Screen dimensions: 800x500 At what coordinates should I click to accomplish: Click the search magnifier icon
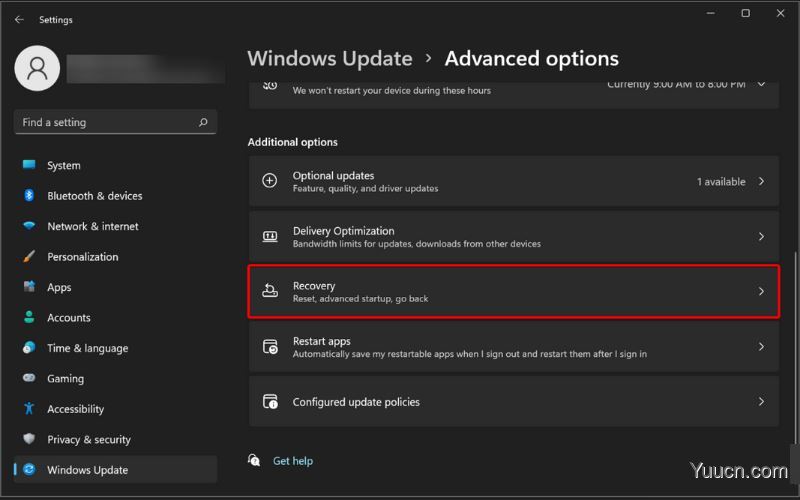coord(203,122)
